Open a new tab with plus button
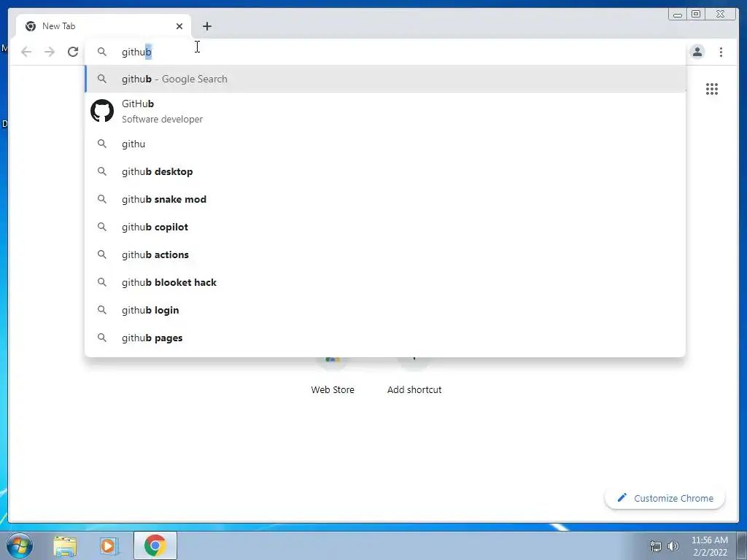The height and width of the screenshot is (560, 747). 206,26
